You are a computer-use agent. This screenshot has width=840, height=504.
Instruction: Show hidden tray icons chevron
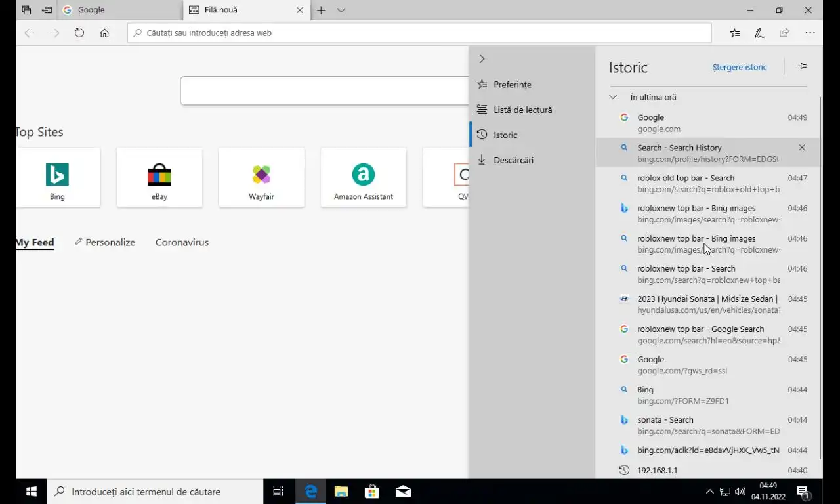(x=709, y=492)
